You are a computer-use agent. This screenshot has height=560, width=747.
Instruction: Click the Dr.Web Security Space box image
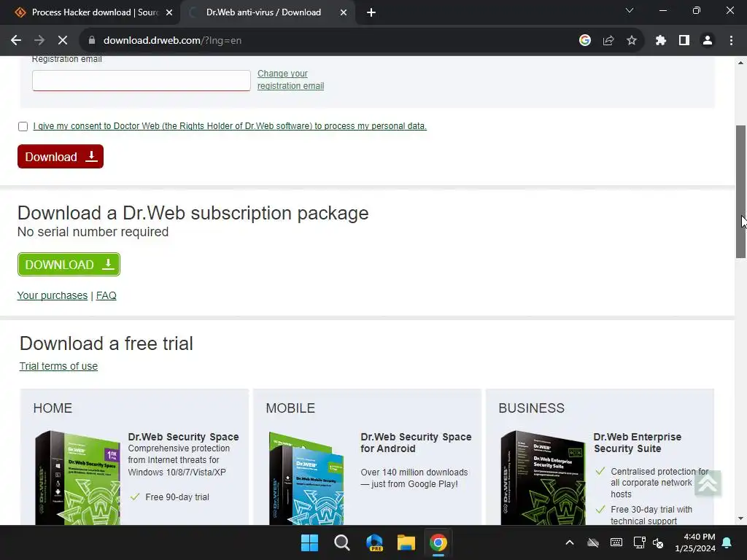click(x=77, y=478)
